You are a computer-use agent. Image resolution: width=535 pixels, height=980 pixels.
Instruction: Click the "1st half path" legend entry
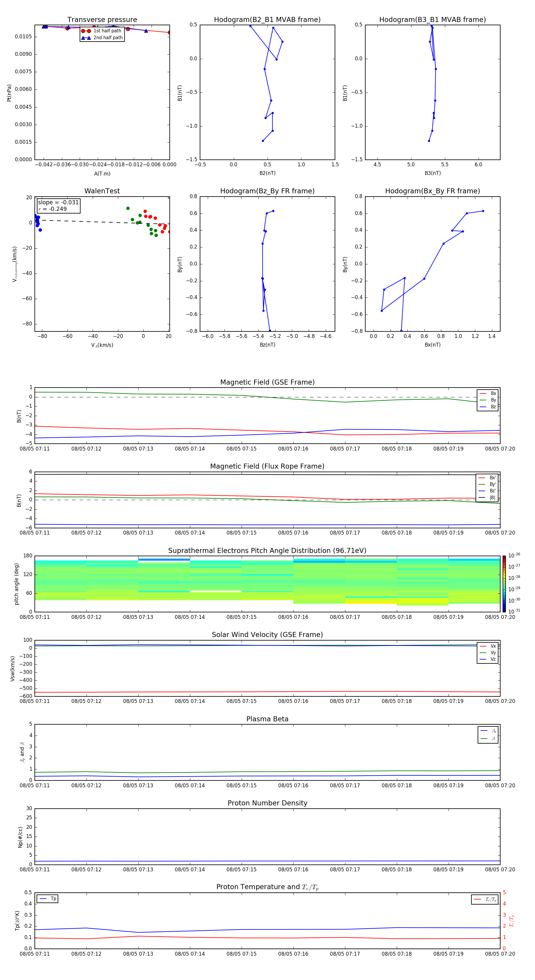(x=102, y=31)
